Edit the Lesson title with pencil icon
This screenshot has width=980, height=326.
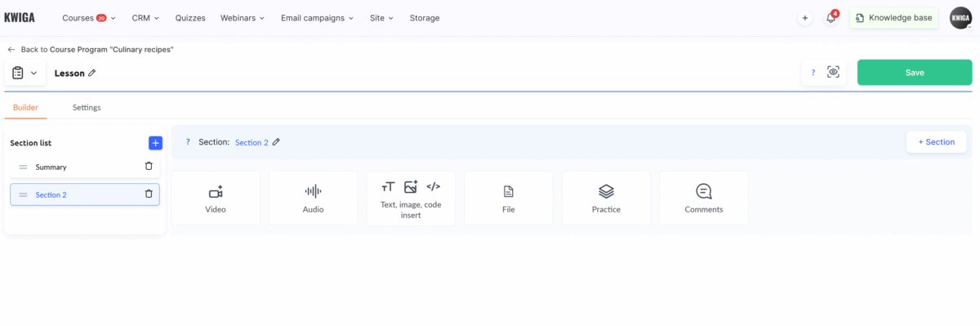tap(91, 73)
